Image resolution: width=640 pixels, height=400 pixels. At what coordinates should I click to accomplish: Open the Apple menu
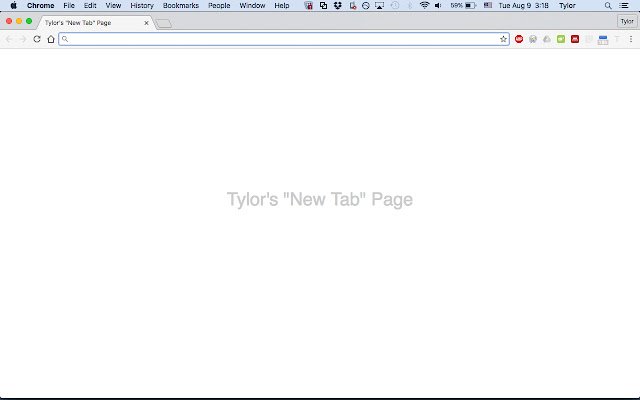pyautogui.click(x=13, y=6)
